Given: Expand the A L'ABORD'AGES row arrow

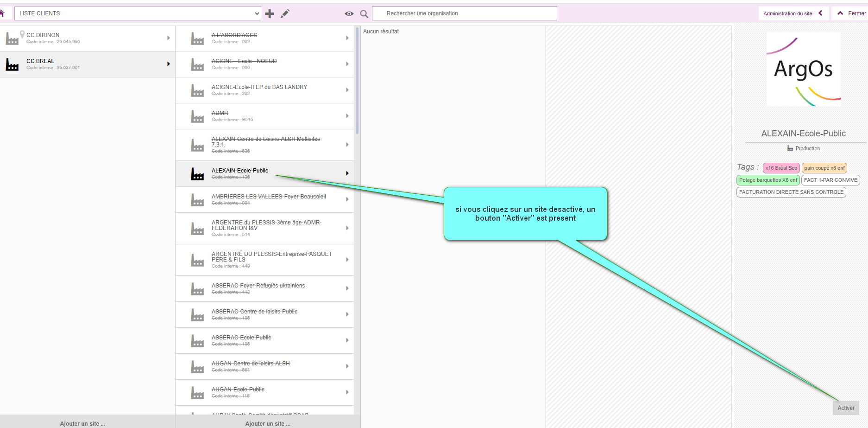Looking at the screenshot, I should point(347,38).
